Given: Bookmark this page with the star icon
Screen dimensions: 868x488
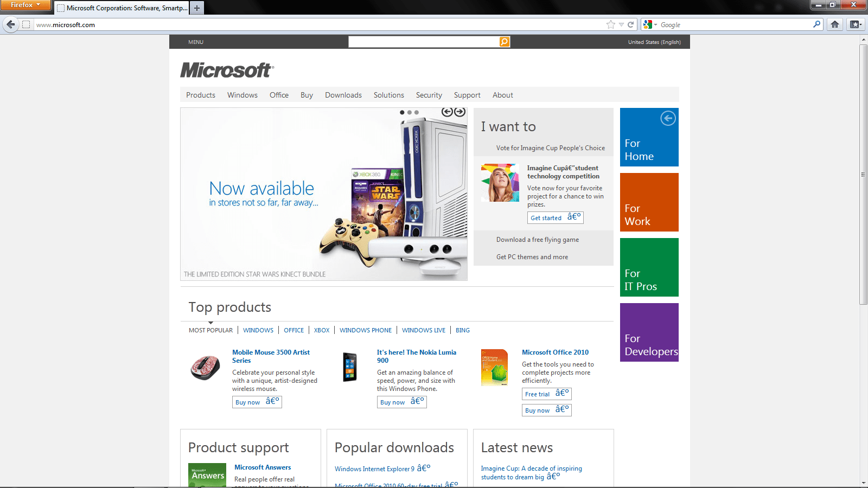Looking at the screenshot, I should point(611,24).
